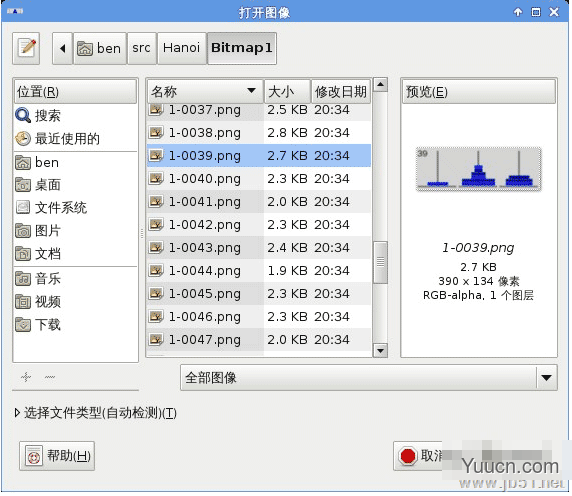Open the 文档 documents folder
Image resolution: width=572 pixels, height=496 pixels.
(x=76, y=254)
